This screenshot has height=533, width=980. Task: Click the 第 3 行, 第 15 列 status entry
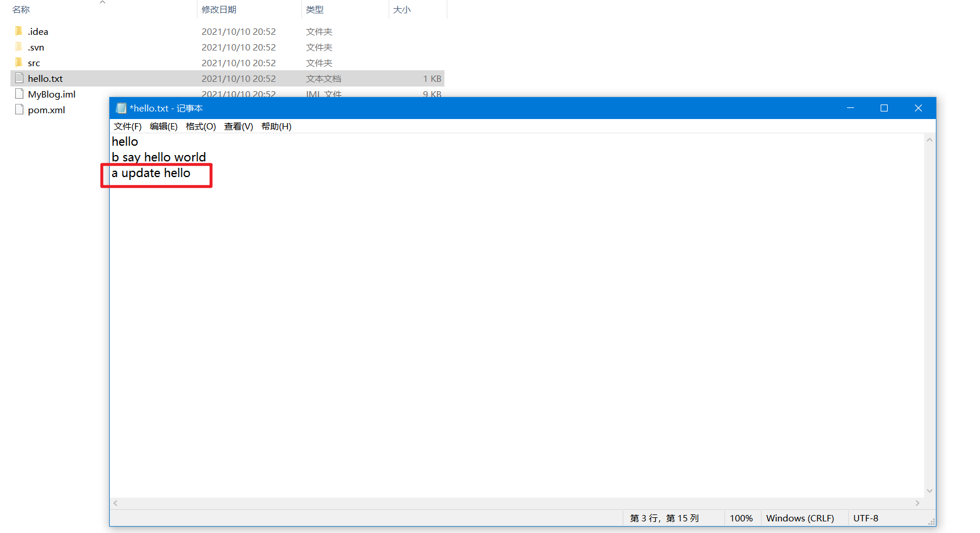pyautogui.click(x=664, y=518)
